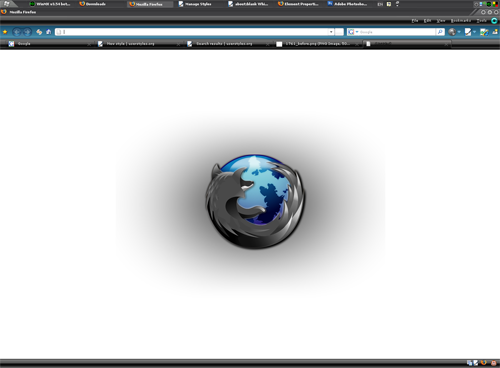Close the New style userstyles.org tab
The width and height of the screenshot is (500, 368).
tap(178, 44)
